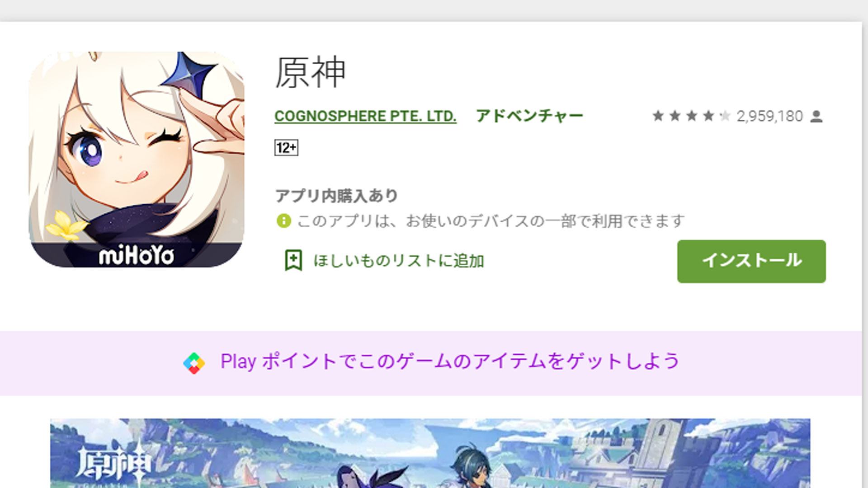Click the person icon beside review count
Image resolution: width=868 pixels, height=488 pixels.
(816, 117)
